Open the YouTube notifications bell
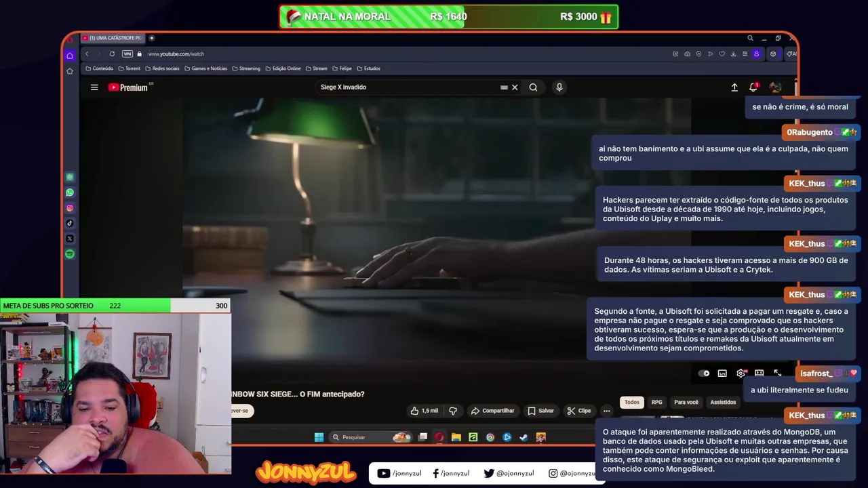 click(x=753, y=87)
